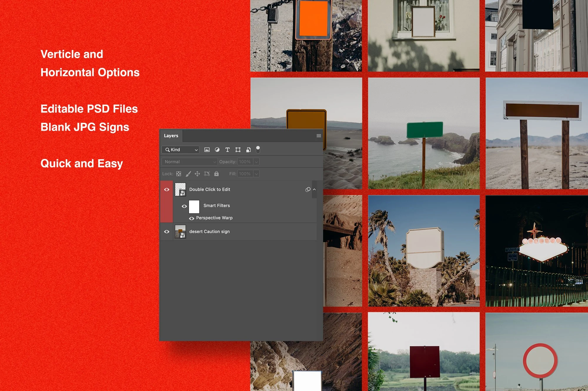Toggle Perspective Warp filter visibility
The width and height of the screenshot is (588, 391).
(191, 218)
